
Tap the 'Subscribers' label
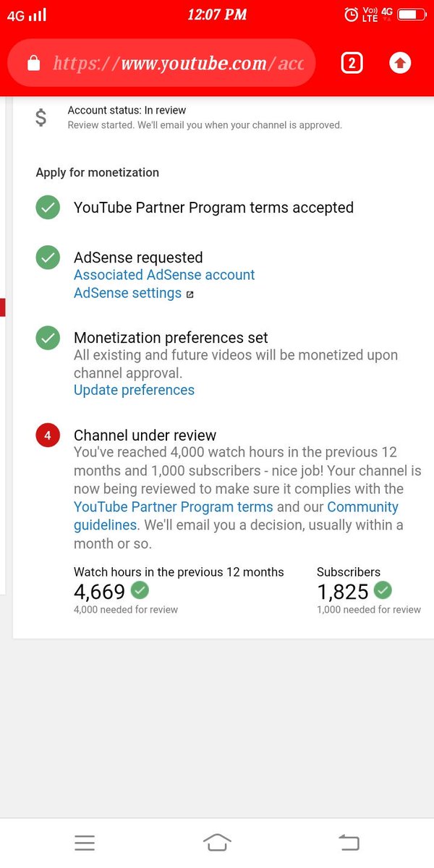click(349, 572)
